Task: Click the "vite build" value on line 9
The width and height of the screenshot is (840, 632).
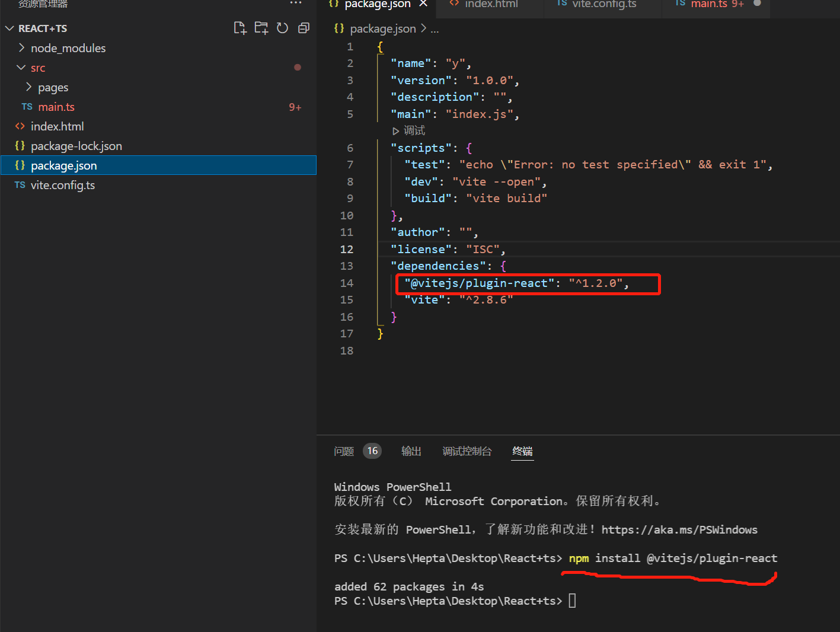Action: [506, 198]
